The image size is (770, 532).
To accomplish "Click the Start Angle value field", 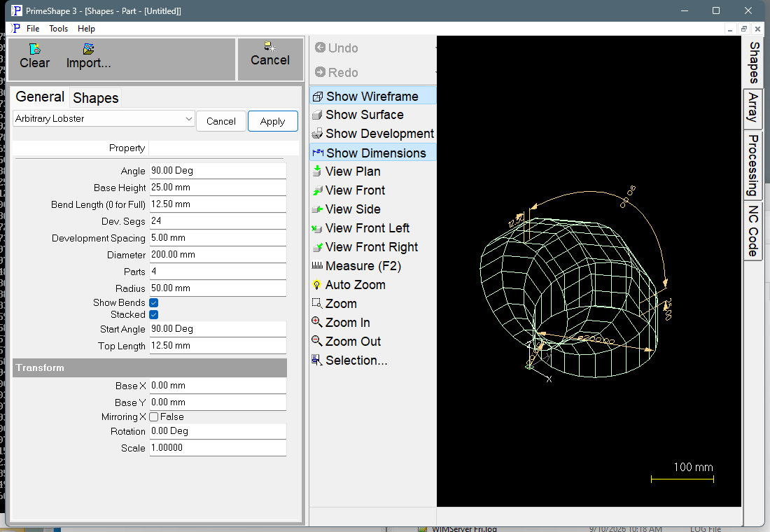I will tap(218, 329).
